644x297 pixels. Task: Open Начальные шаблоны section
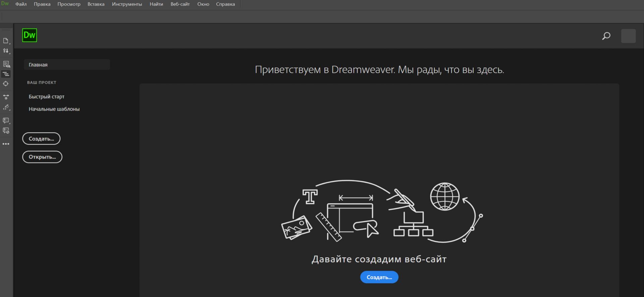click(54, 109)
